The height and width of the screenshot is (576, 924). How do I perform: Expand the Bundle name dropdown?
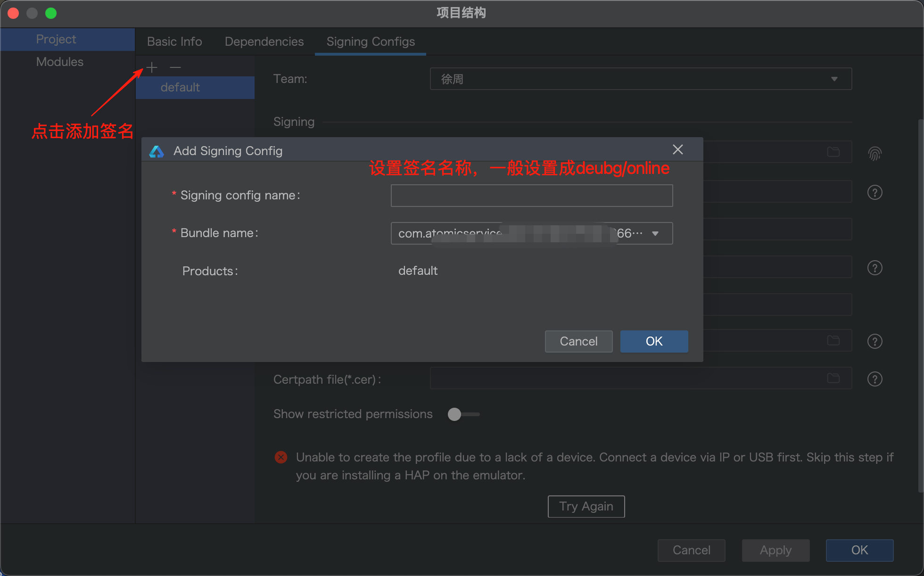click(655, 233)
